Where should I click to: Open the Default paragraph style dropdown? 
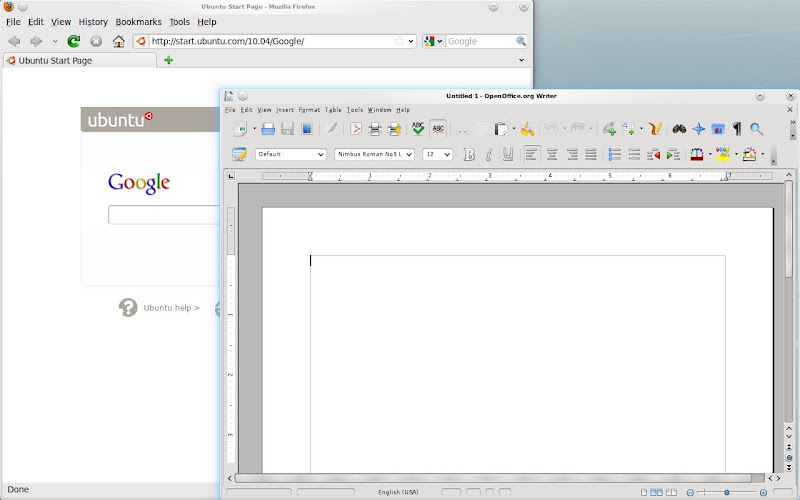click(x=320, y=154)
